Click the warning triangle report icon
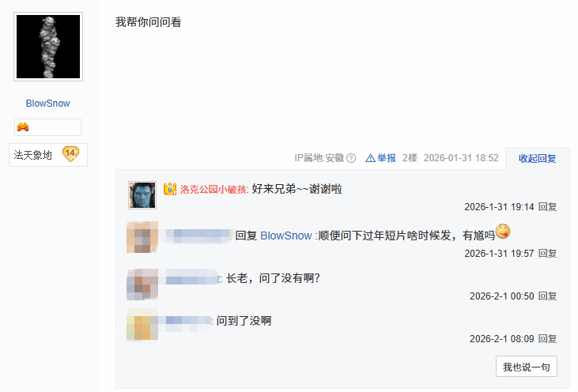Image resolution: width=578 pixels, height=392 pixels. point(370,158)
